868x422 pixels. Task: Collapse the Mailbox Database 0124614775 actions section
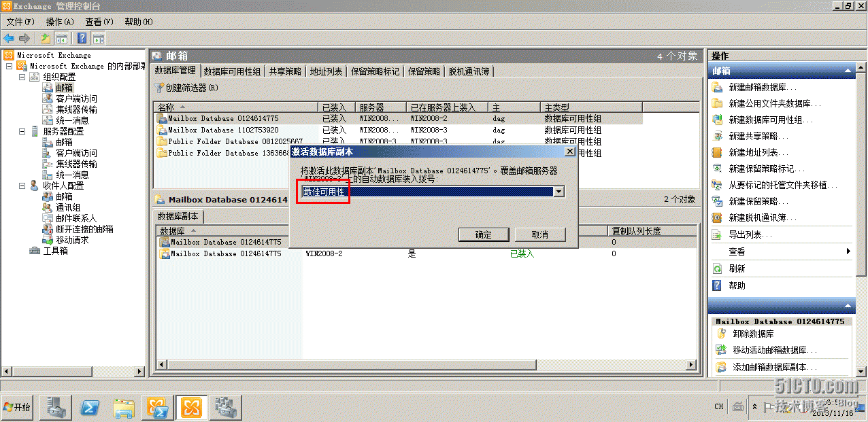click(x=848, y=306)
